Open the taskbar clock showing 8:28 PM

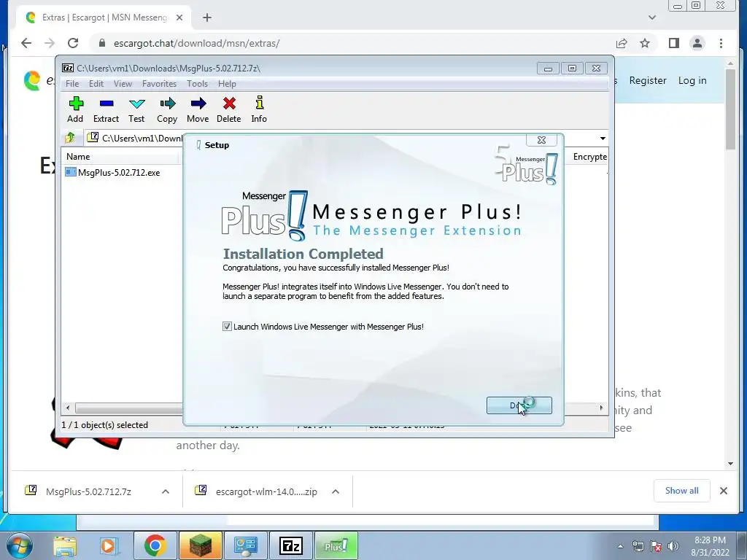[x=710, y=546]
